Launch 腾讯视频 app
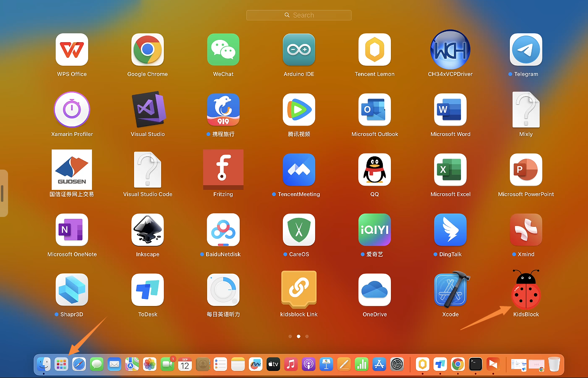The height and width of the screenshot is (378, 588). (299, 110)
